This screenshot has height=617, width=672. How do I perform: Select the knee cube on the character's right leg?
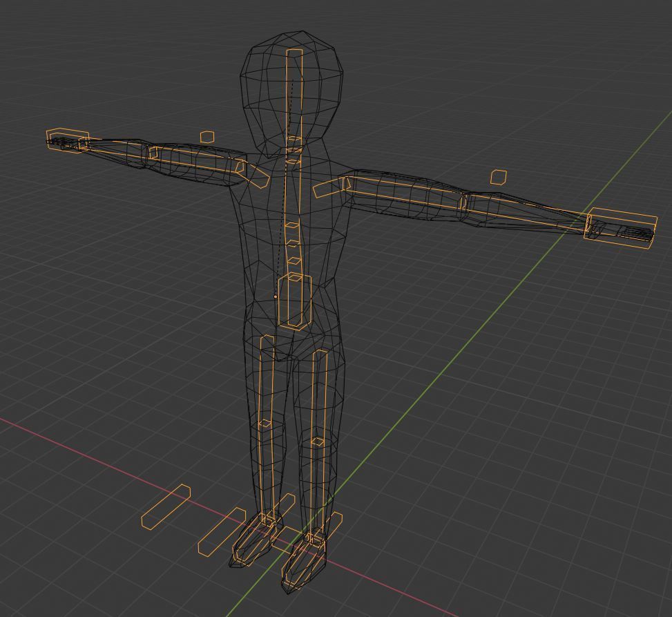pyautogui.click(x=266, y=424)
